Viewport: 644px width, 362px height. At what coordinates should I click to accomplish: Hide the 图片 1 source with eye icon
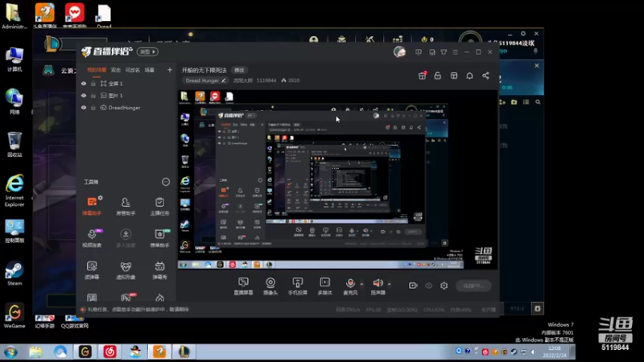click(84, 96)
